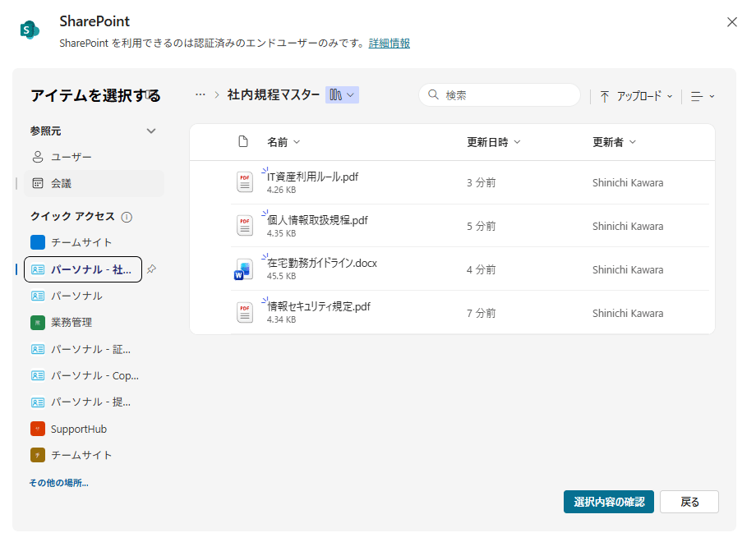Screen dimensions: 756x542
Task: Click the 戻る button
Action: pyautogui.click(x=689, y=502)
